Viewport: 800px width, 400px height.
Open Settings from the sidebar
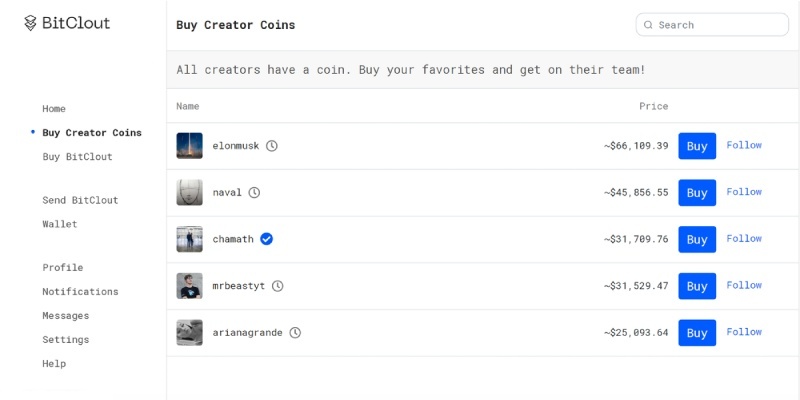[66, 339]
